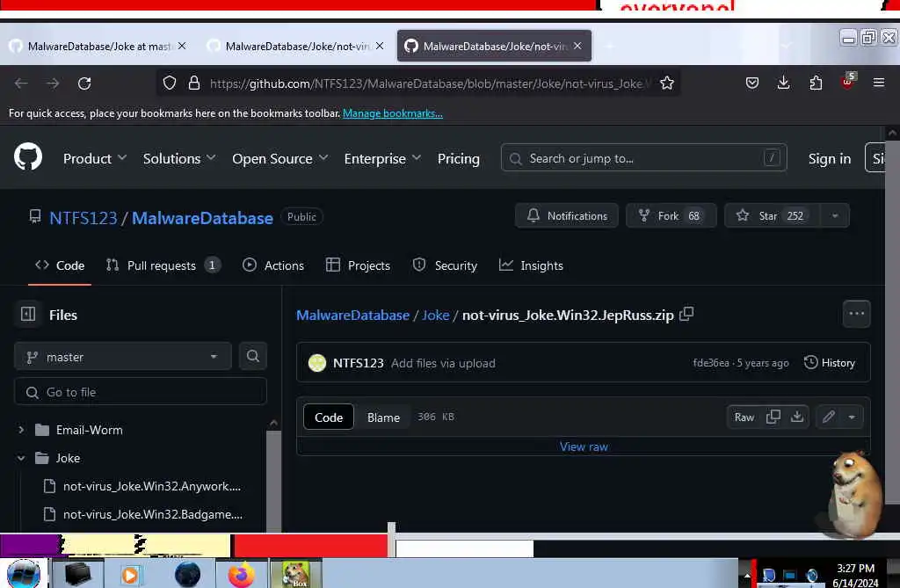Viewport: 900px width, 588px height.
Task: Go back using the browser back arrow
Action: pos(21,83)
